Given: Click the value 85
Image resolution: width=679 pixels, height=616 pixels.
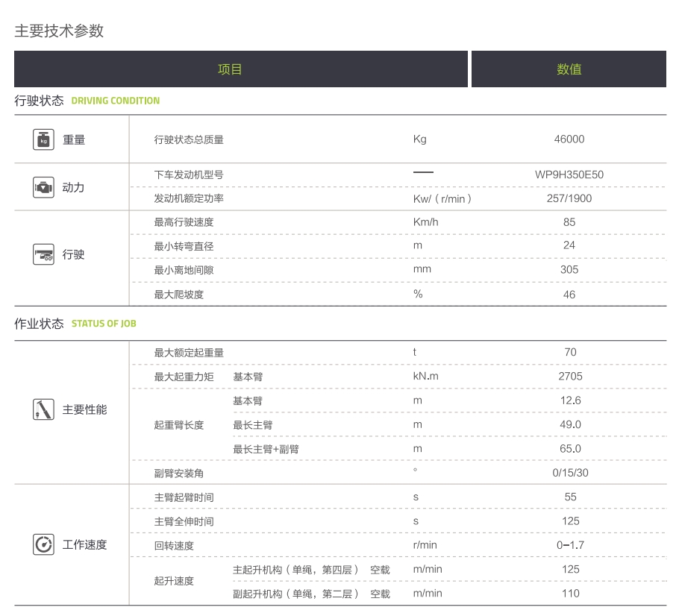Looking at the screenshot, I should [569, 222].
